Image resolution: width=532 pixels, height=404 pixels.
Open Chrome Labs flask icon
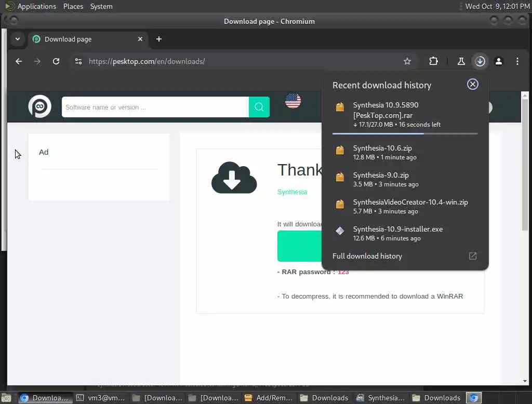click(461, 61)
